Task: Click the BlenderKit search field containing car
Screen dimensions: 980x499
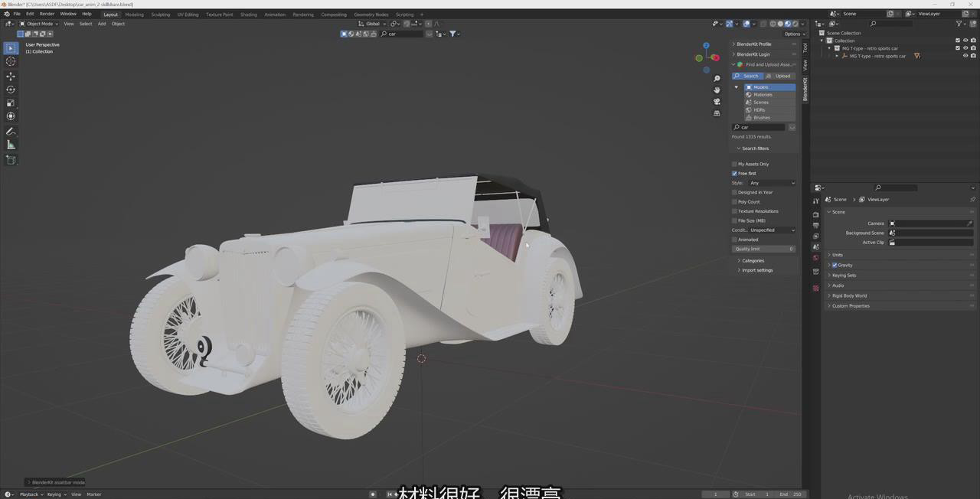Action: click(759, 127)
